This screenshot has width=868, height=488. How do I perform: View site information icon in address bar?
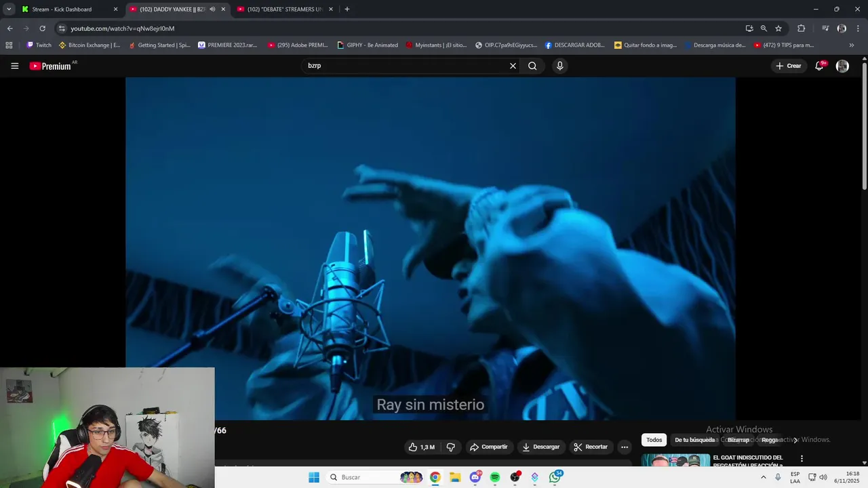(62, 28)
